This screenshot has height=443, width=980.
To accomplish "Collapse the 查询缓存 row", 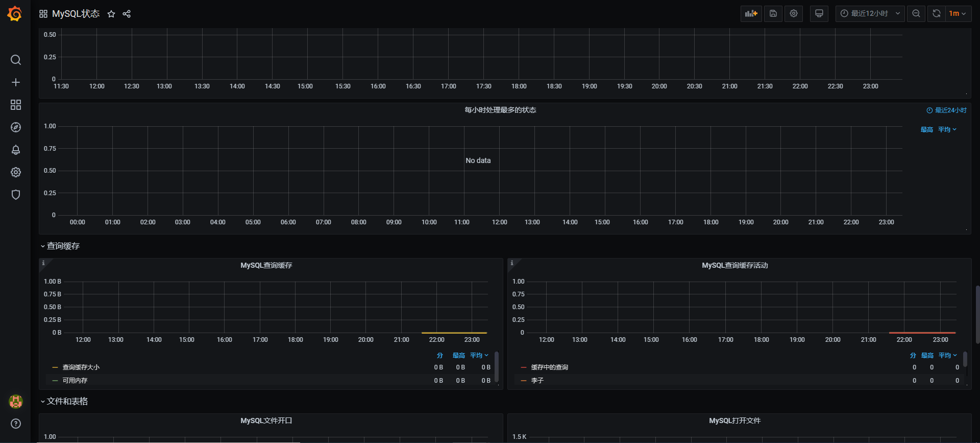I will tap(60, 246).
